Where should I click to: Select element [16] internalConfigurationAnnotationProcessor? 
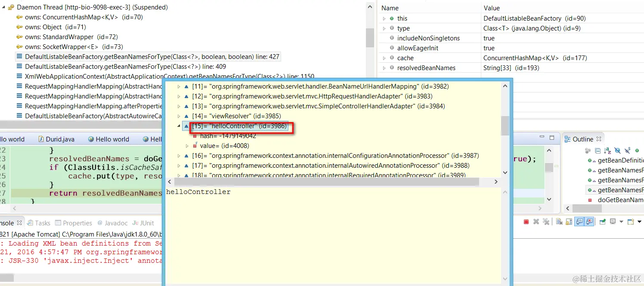coord(331,156)
